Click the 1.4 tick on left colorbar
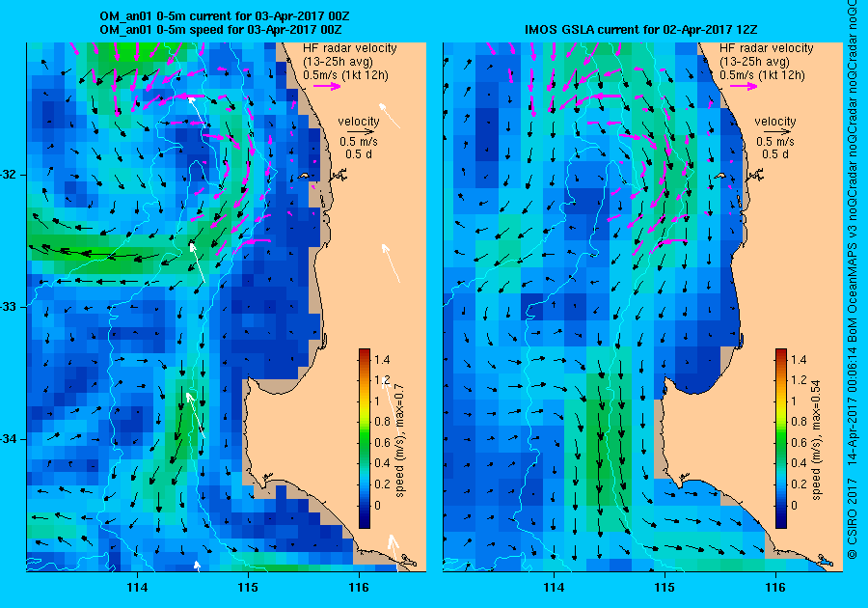The width and height of the screenshot is (868, 608). pos(382,359)
